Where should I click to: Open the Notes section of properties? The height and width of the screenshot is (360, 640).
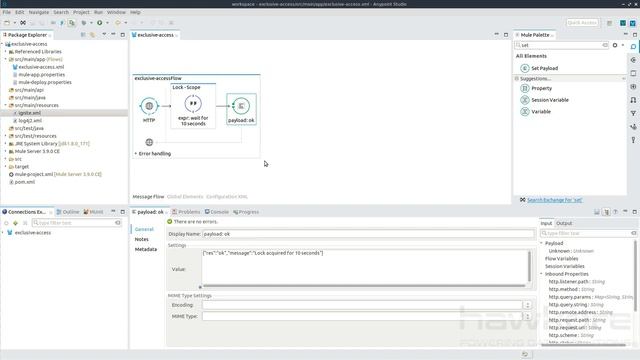[x=142, y=239]
